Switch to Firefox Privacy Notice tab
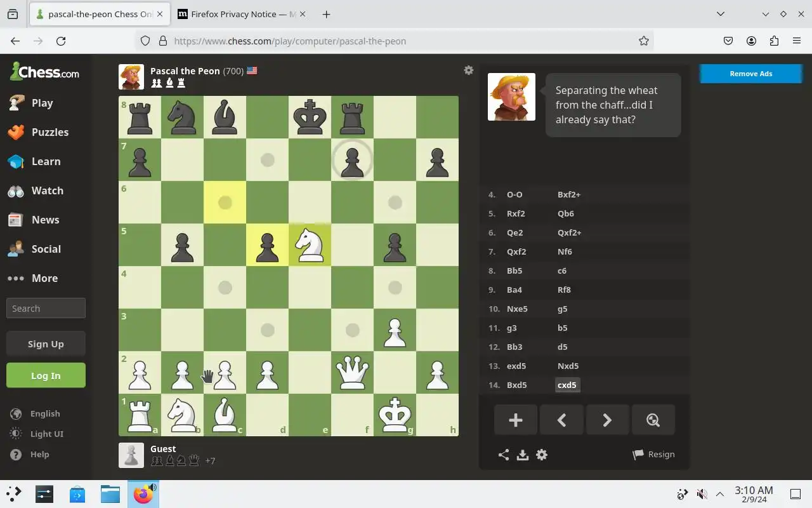Image resolution: width=812 pixels, height=508 pixels. pos(243,14)
